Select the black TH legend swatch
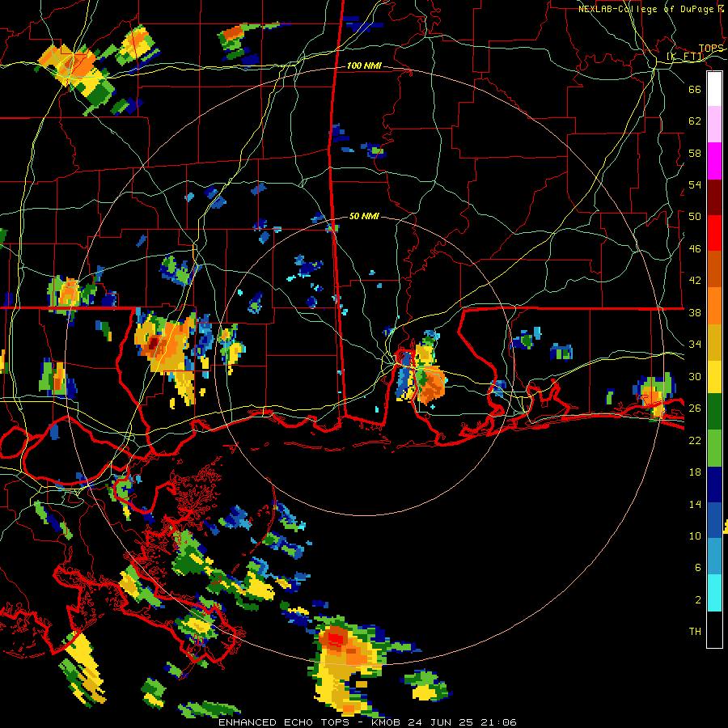 click(714, 629)
